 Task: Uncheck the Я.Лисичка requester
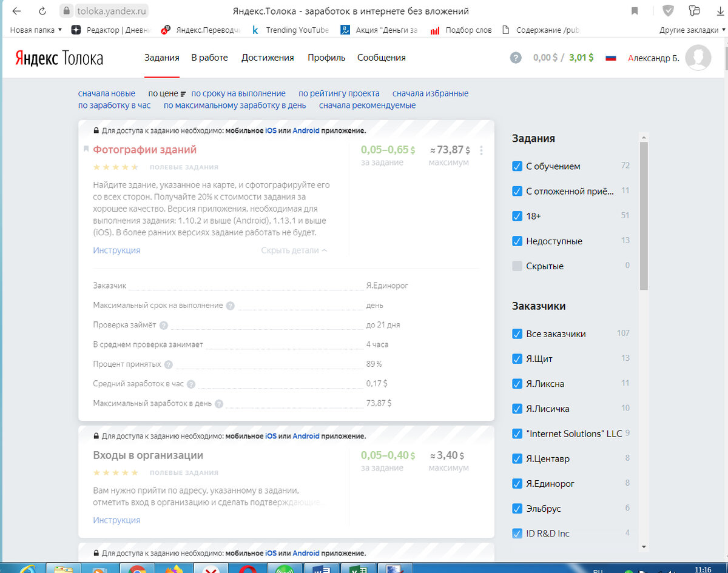point(517,409)
